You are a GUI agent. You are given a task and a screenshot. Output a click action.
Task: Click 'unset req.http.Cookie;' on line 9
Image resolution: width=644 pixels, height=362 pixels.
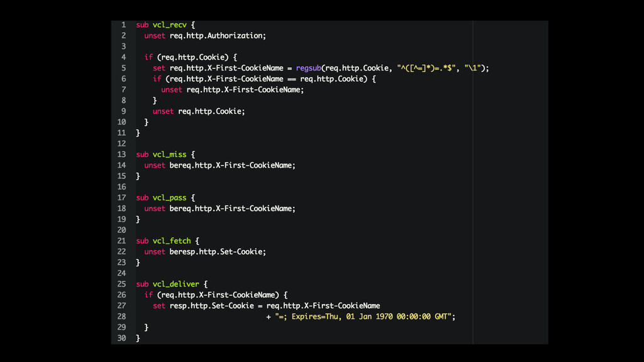coord(199,111)
